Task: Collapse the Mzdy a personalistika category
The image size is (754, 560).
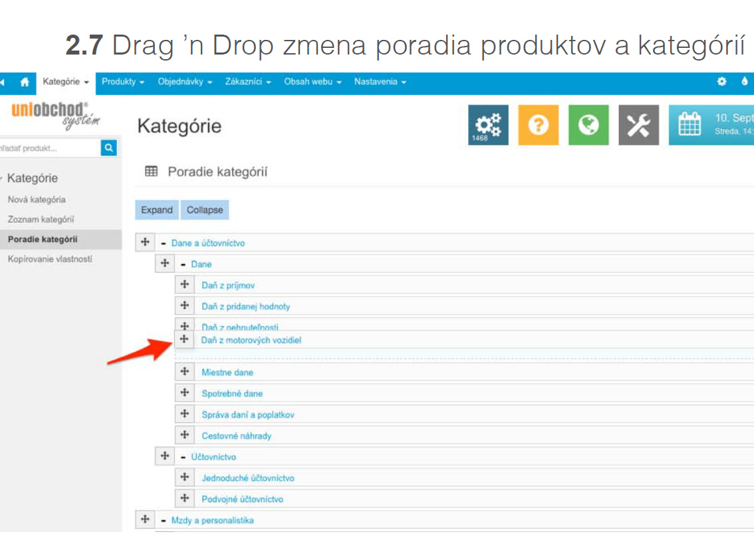Action: click(x=164, y=520)
